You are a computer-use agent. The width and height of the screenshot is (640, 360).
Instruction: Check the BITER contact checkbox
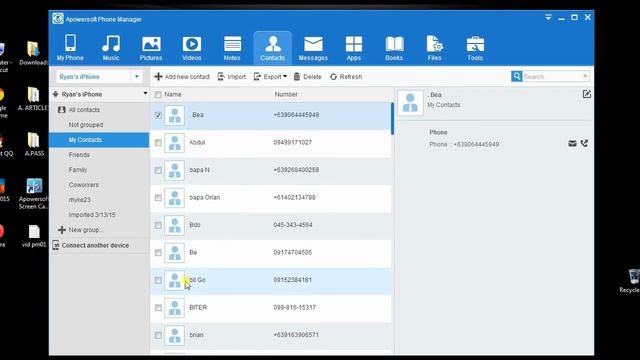coord(158,308)
